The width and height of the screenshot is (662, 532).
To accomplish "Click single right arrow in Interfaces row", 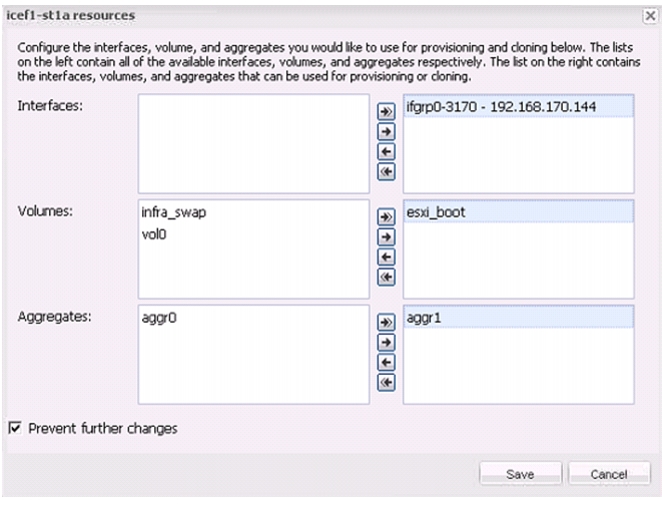I will [x=386, y=132].
